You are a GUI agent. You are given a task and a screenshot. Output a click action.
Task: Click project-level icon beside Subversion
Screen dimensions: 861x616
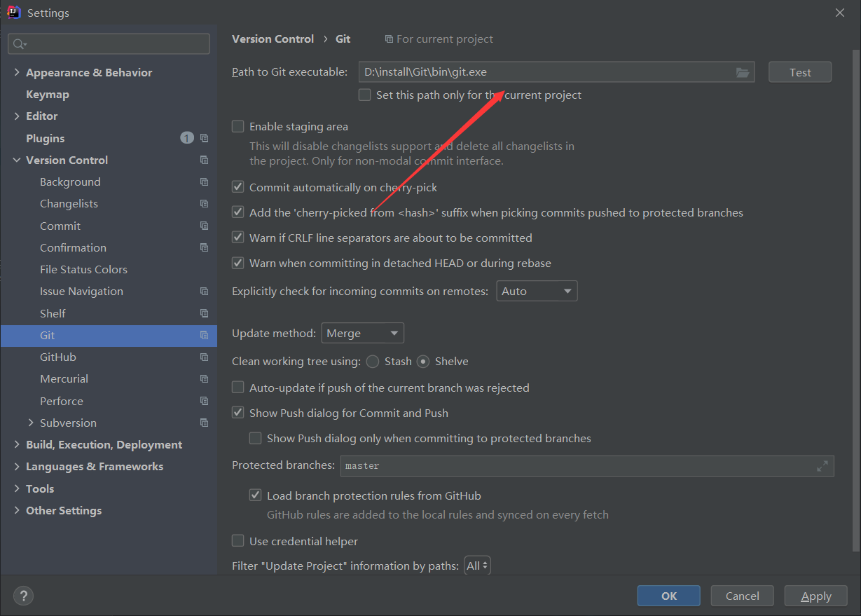tap(204, 423)
